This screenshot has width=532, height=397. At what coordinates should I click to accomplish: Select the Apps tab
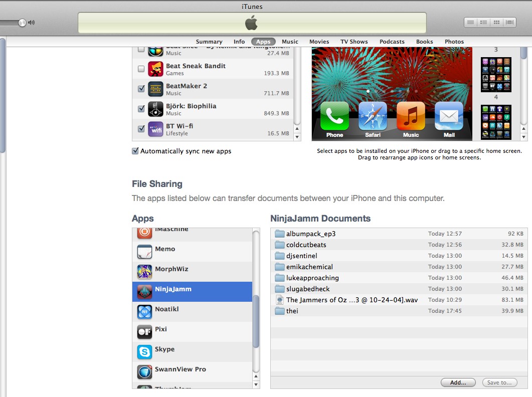(263, 42)
